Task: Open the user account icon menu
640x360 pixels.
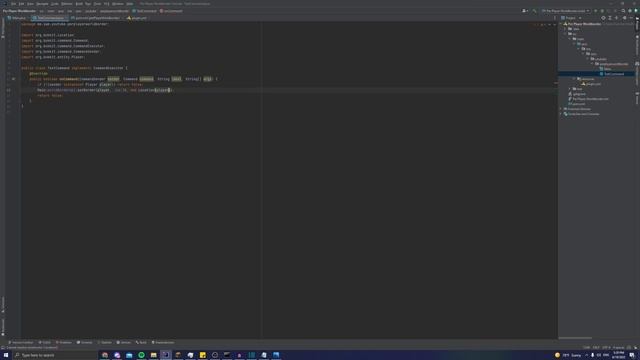Action: point(524,11)
